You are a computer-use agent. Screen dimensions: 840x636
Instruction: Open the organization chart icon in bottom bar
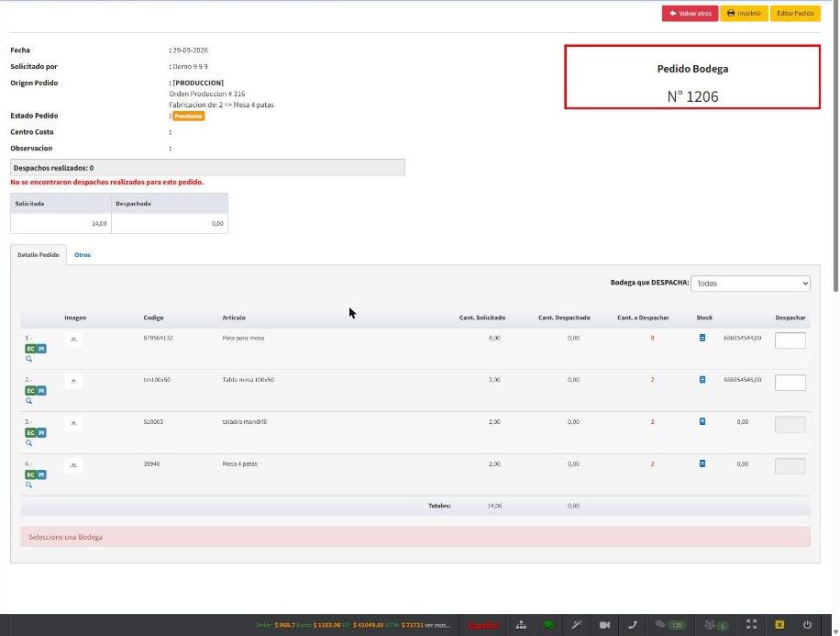[521, 625]
